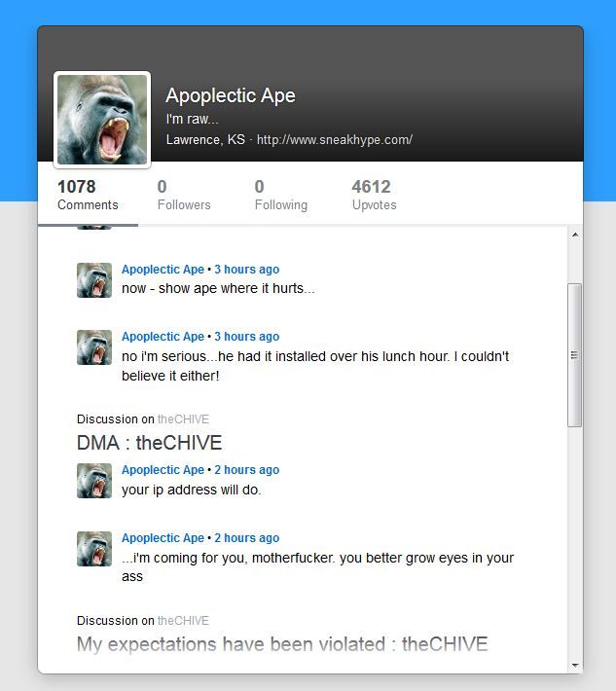Click the 'Apoplectic Ape' profile heading
This screenshot has width=616, height=691.
pos(231,95)
